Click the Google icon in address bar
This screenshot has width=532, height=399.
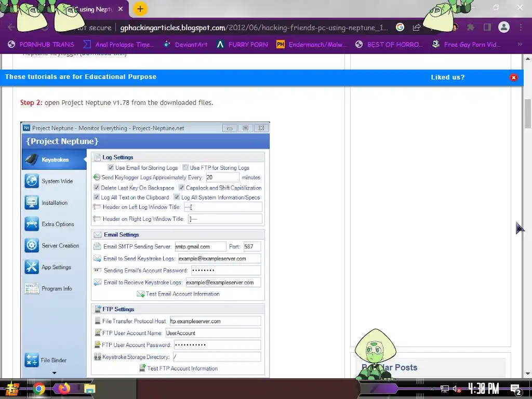pos(400,27)
